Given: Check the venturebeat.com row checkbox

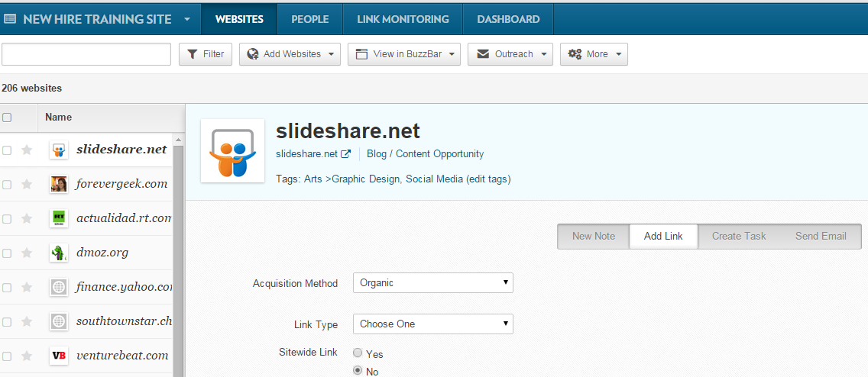Looking at the screenshot, I should click(7, 356).
